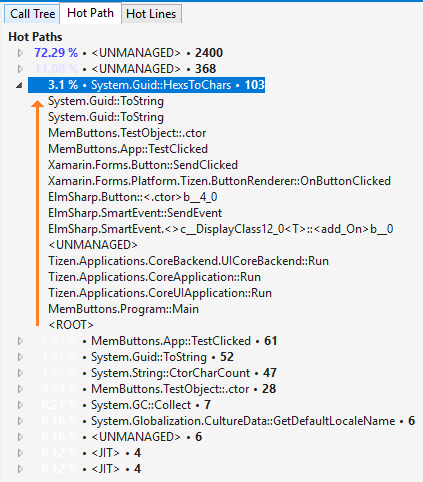This screenshot has width=423, height=482.
Task: Expand the System.String::CtorCharCount 47 path
Action: tap(20, 373)
